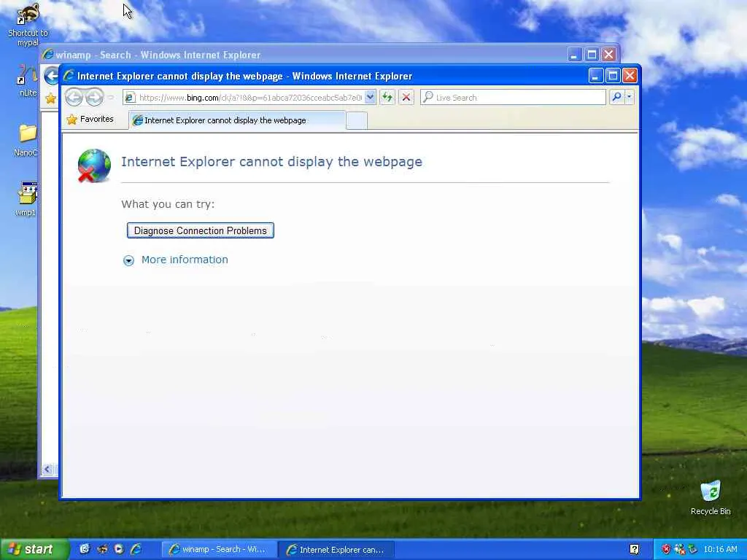Select the Shortcut to mypal desktop icon
Screen dimensions: 747x560
(28, 25)
